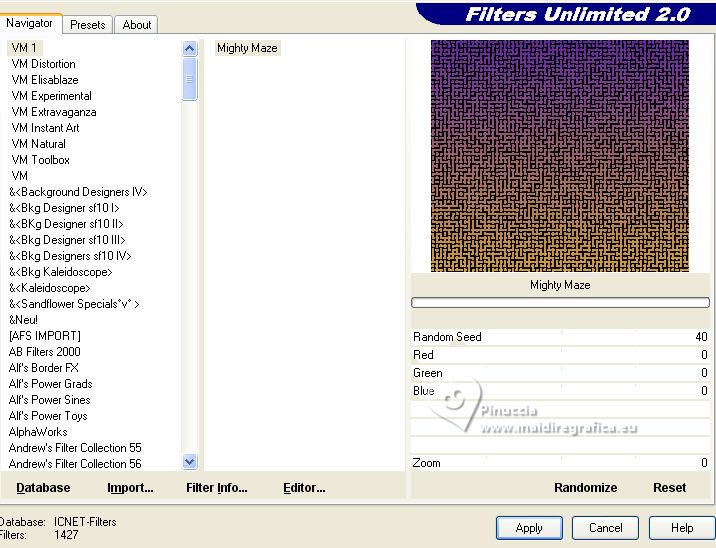Select &<Background Designers IV> category
The width and height of the screenshot is (716, 548).
(78, 192)
